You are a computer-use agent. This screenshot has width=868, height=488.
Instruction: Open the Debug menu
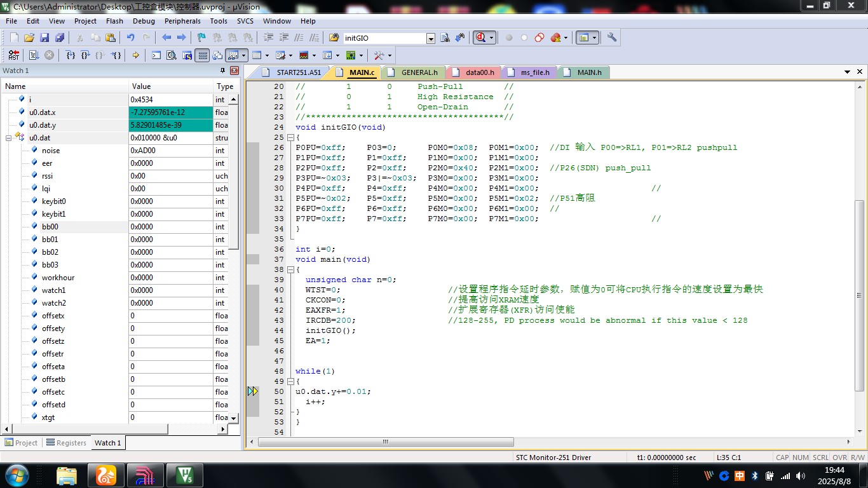click(144, 21)
